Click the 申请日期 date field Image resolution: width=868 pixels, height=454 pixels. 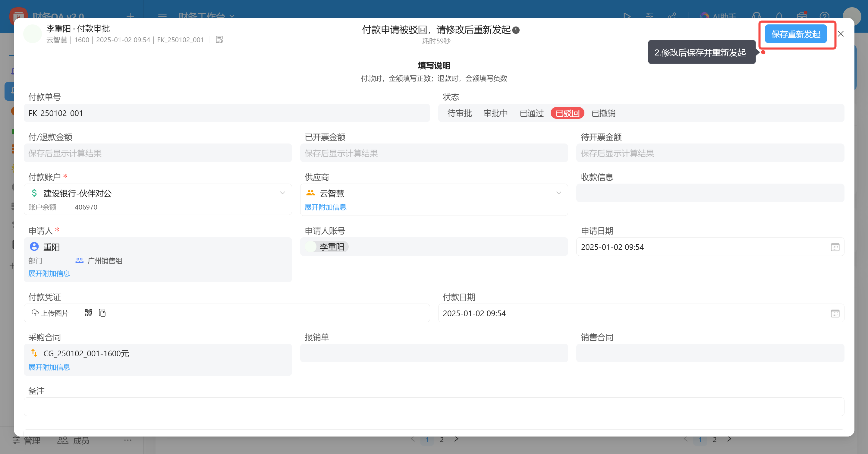(710, 247)
